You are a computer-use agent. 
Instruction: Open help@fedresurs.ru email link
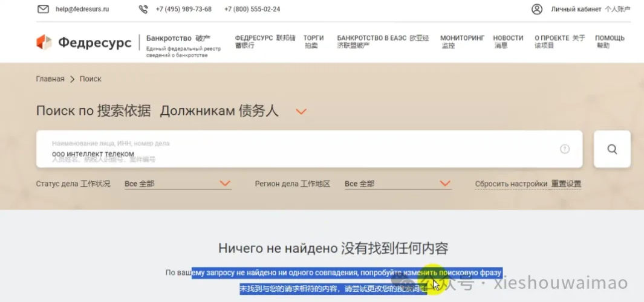click(82, 9)
